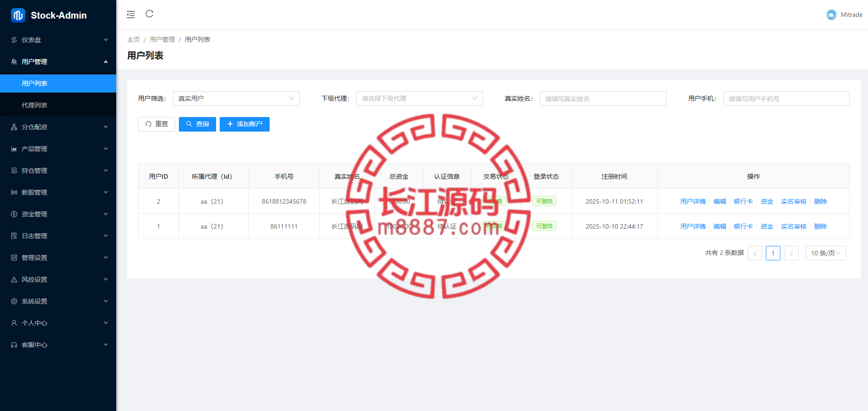The width and height of the screenshot is (868, 411).
Task: Go to the next page arrow
Action: click(x=791, y=253)
